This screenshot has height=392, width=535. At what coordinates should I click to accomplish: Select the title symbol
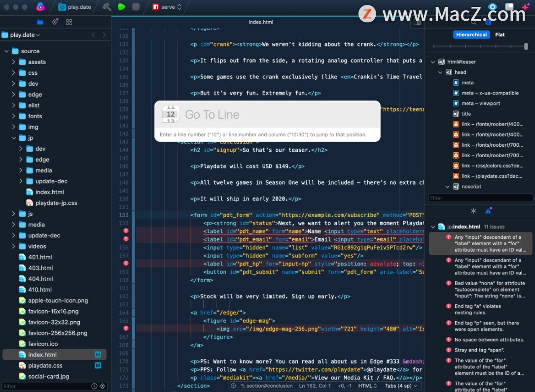pos(466,114)
